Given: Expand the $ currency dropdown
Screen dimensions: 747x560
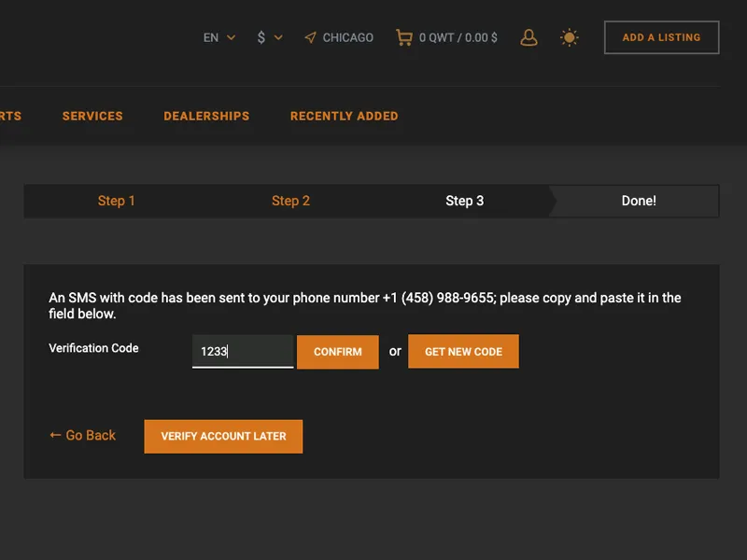Looking at the screenshot, I should coord(270,37).
